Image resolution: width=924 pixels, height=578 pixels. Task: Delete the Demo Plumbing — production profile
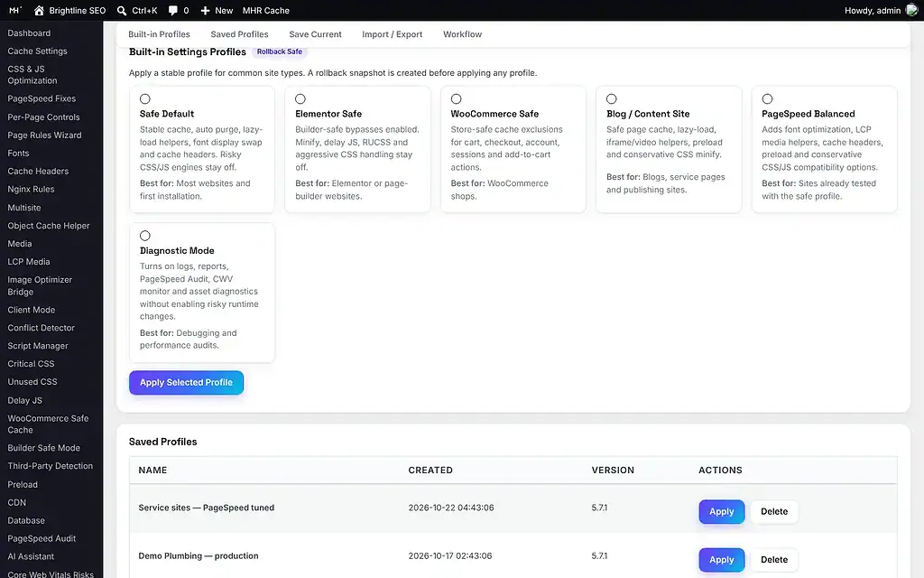(x=773, y=560)
